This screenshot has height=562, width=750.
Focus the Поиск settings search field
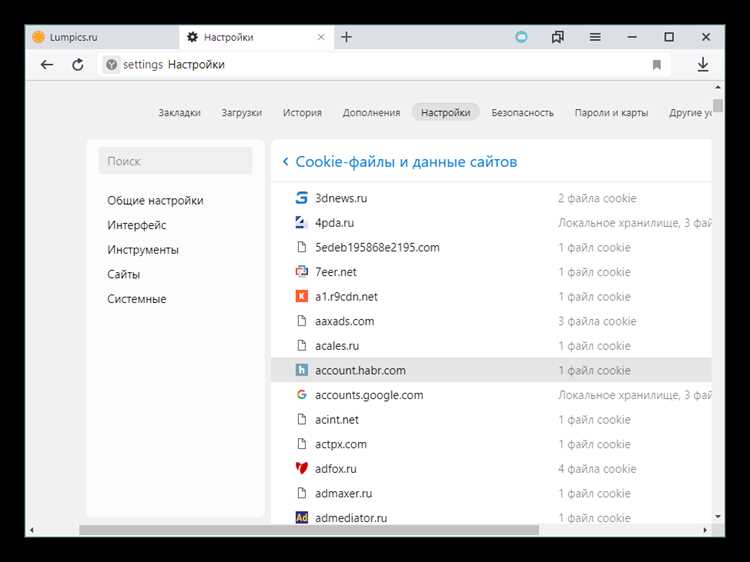(175, 161)
